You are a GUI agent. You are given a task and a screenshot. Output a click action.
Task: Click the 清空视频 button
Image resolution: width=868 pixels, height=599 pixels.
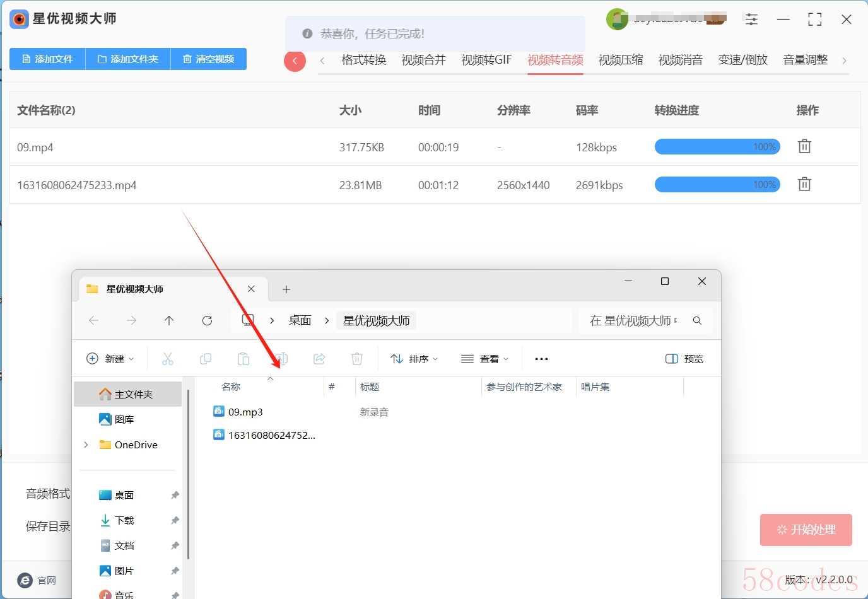[x=209, y=59]
